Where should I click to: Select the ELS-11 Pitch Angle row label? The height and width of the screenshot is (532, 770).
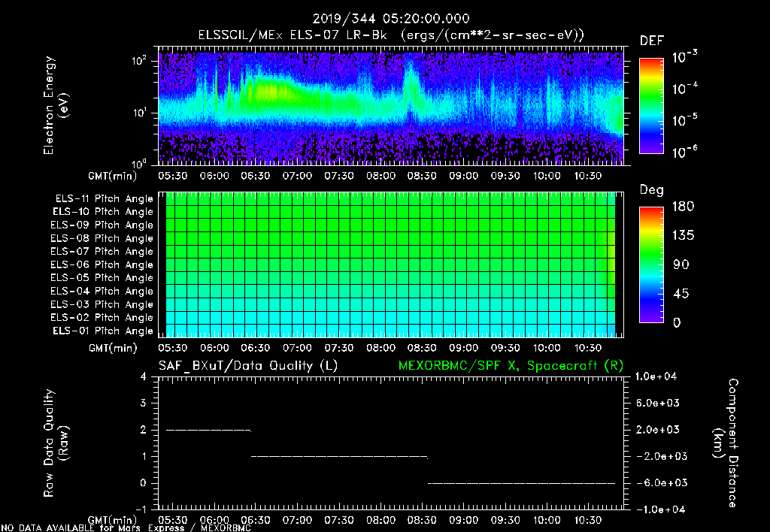(x=104, y=199)
